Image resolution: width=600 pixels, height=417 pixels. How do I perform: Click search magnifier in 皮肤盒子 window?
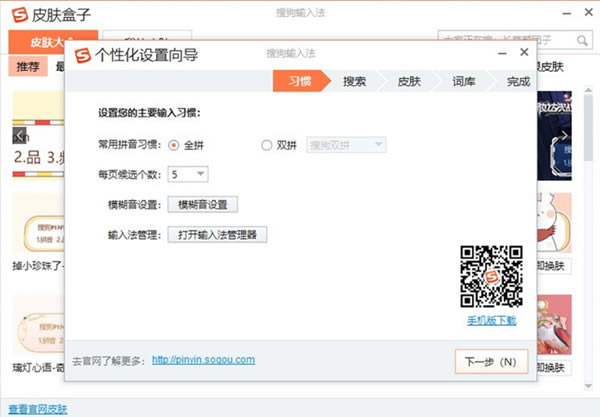coord(582,40)
